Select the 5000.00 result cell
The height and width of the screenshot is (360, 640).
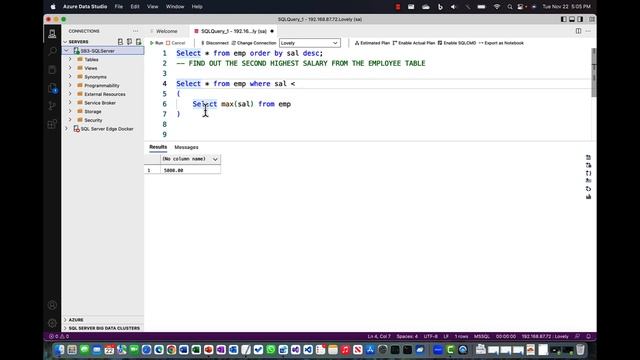click(x=190, y=170)
